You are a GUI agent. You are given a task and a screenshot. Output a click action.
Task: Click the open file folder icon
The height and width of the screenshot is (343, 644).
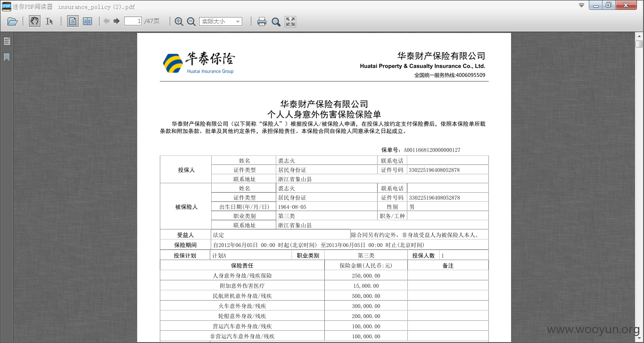(13, 21)
